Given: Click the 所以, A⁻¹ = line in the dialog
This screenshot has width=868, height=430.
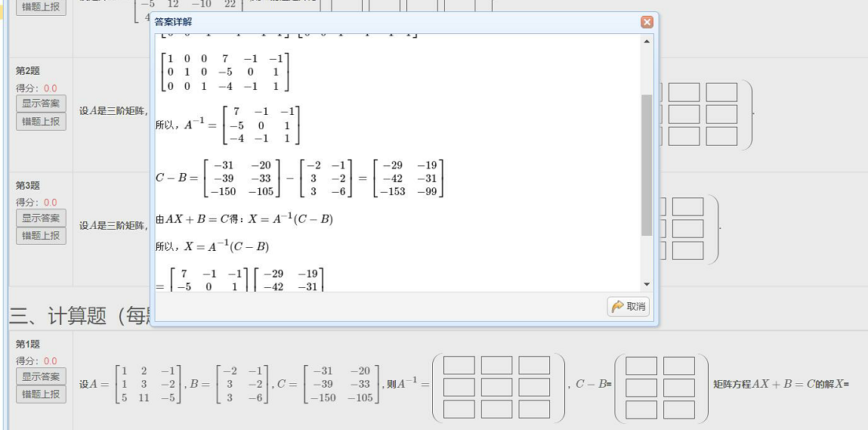Looking at the screenshot, I should (228, 125).
